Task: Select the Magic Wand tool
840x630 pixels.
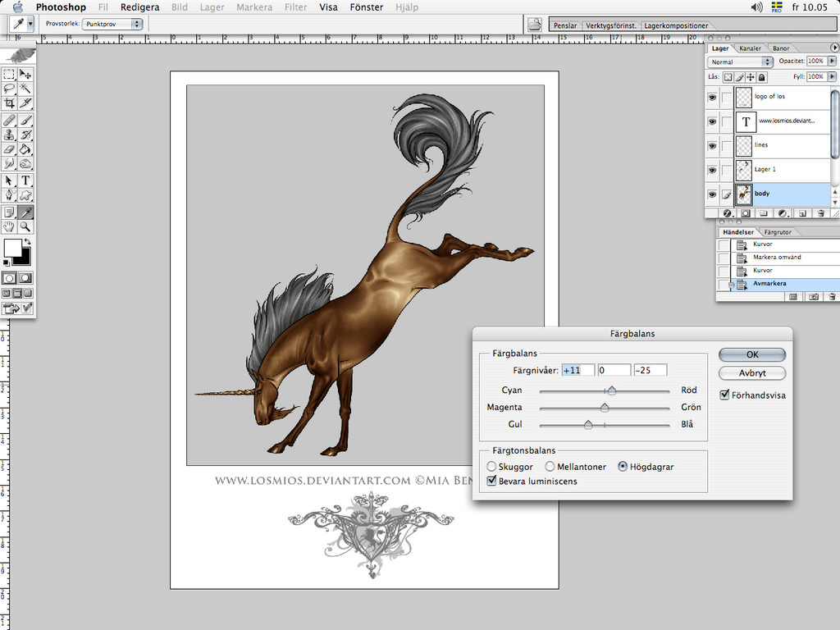Action: coord(25,89)
